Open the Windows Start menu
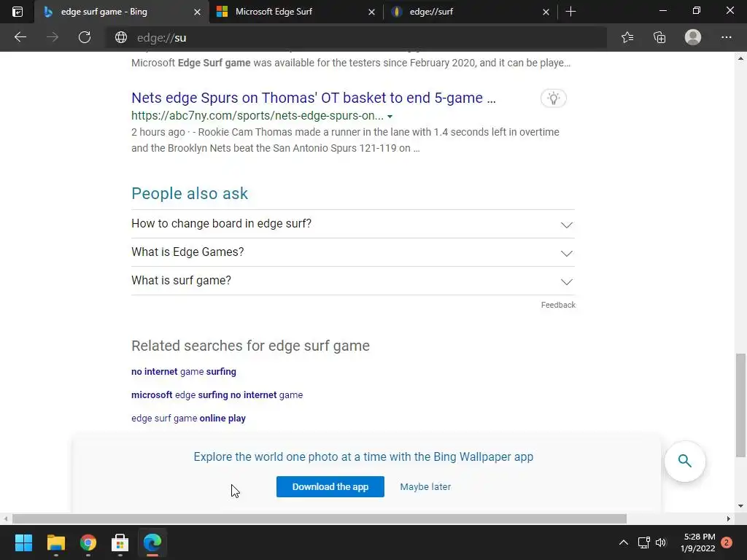747x560 pixels. click(23, 542)
